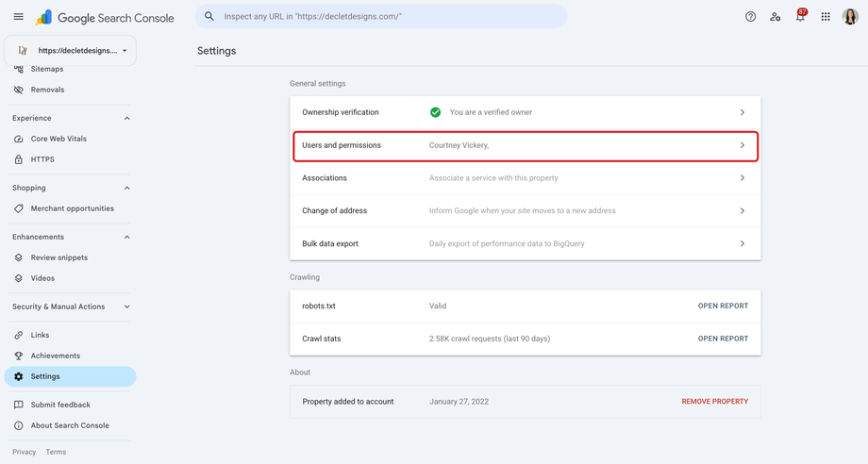Go to Removals in sidebar
This screenshot has height=464, width=868.
47,90
